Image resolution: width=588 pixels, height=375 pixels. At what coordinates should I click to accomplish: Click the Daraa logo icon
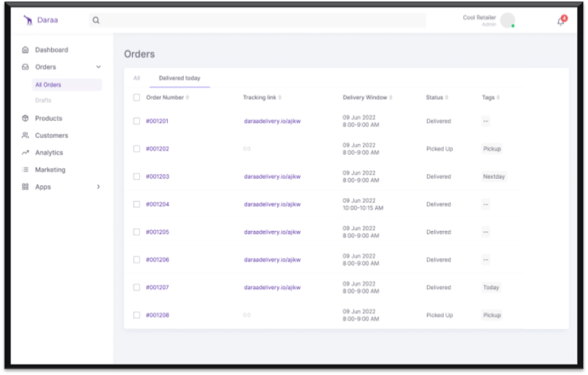(x=28, y=21)
